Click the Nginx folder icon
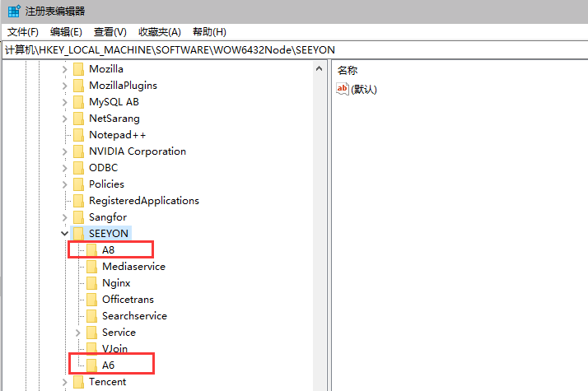This screenshot has width=588, height=391. click(x=92, y=283)
